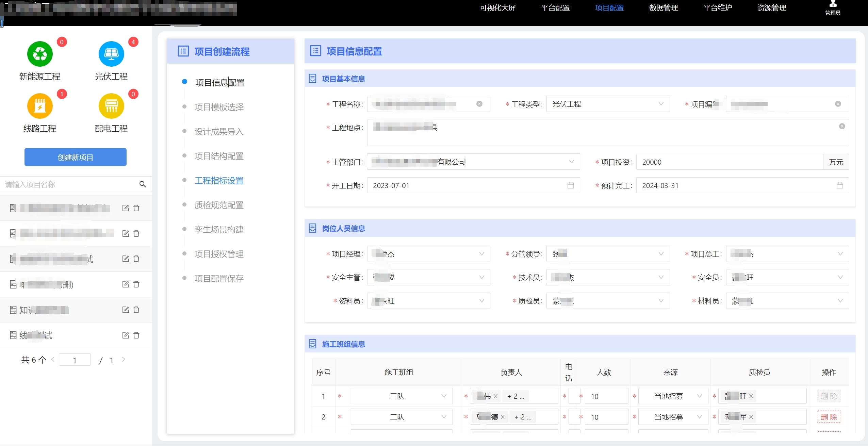Open calendar icon for 开工日期
868x446 pixels.
[x=571, y=185]
